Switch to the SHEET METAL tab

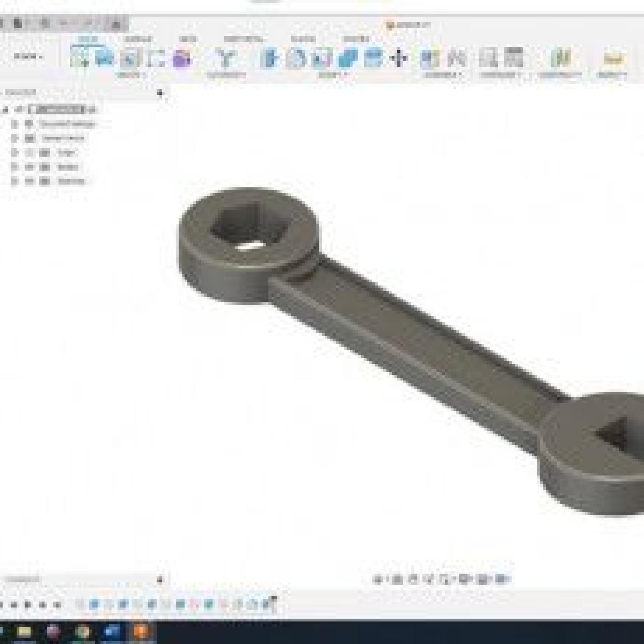(x=243, y=39)
